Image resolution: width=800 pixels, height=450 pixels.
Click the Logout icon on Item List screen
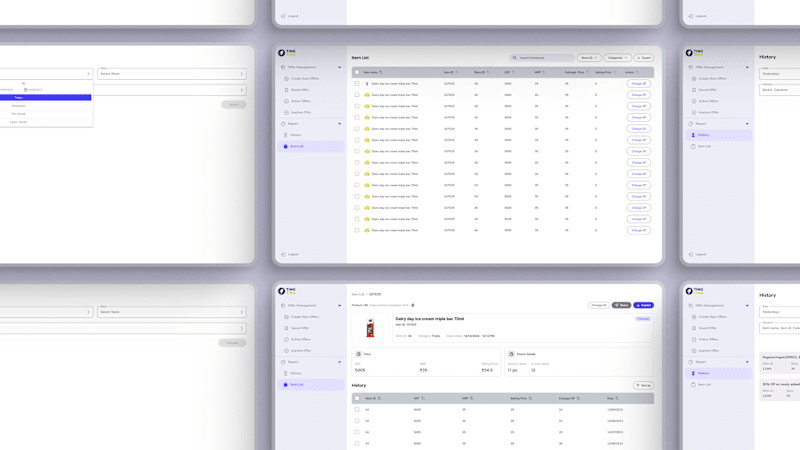point(283,254)
